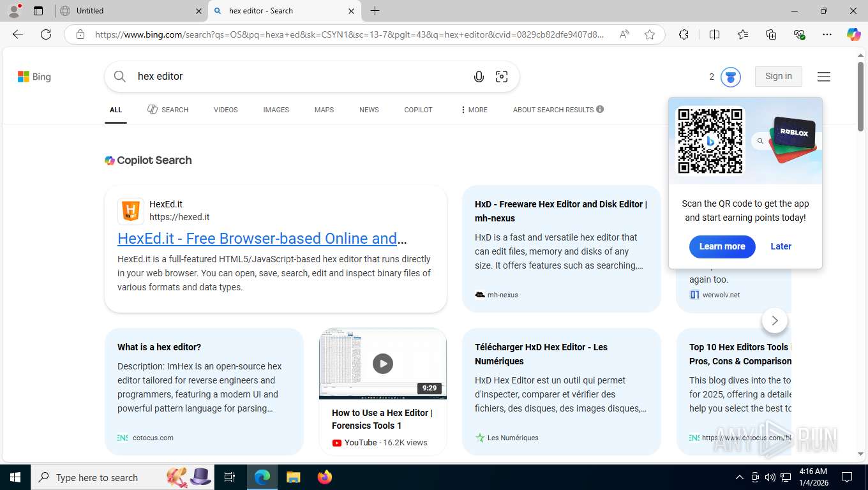
Task: Start voice search with microphone icon
Action: (x=479, y=77)
